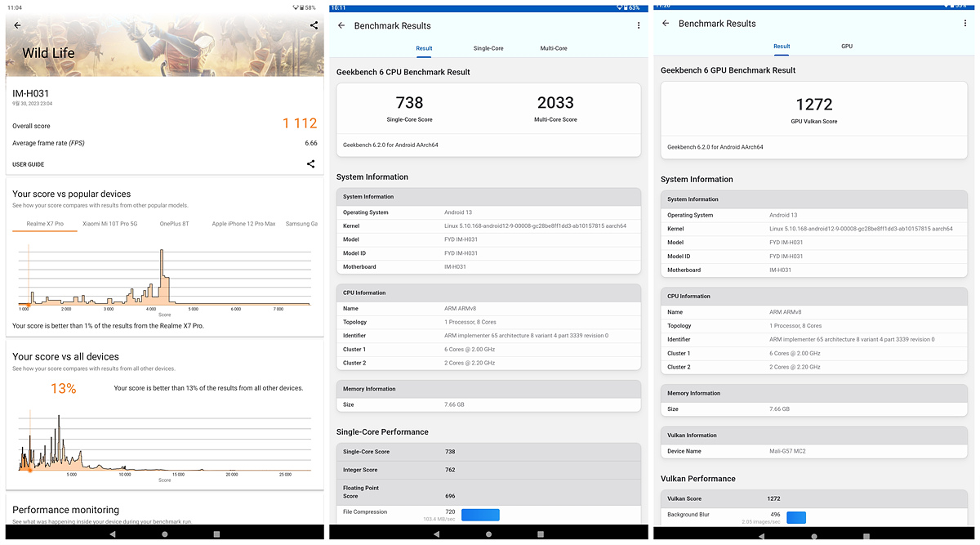Open the USER GUIDE link
This screenshot has height=545, width=980.
pos(29,164)
